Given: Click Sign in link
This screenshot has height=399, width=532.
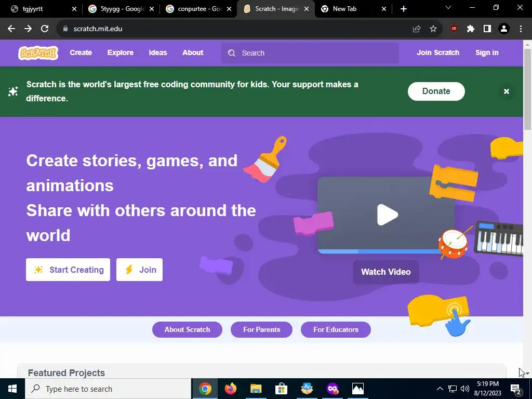Looking at the screenshot, I should pyautogui.click(x=487, y=52).
